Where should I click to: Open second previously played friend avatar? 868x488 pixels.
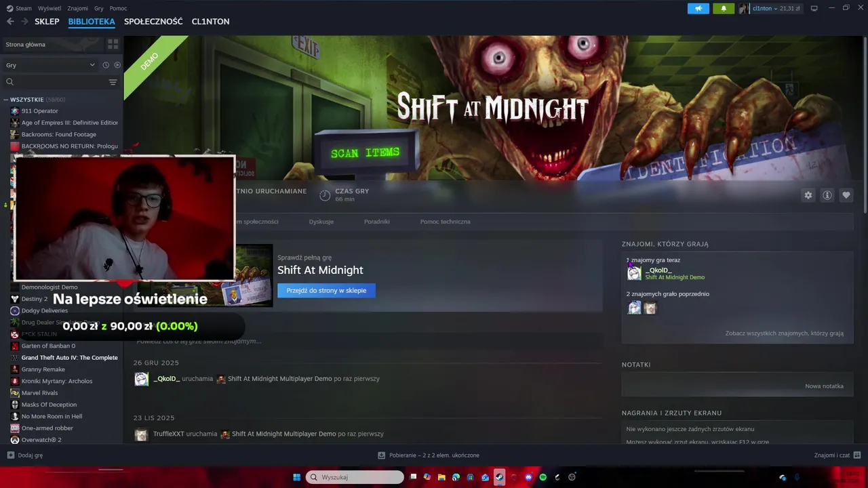tap(650, 308)
